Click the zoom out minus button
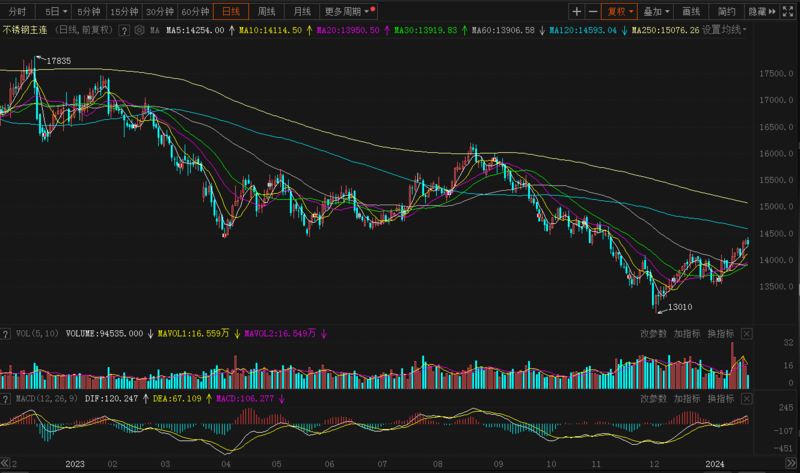This screenshot has height=473, width=800. click(x=593, y=12)
